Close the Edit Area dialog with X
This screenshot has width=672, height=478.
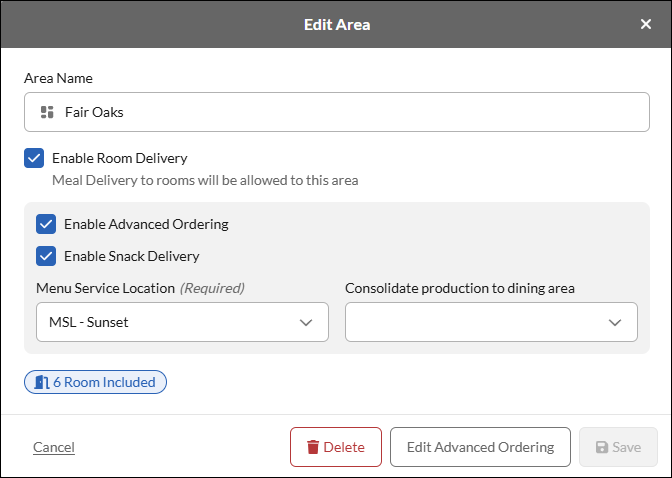pos(645,24)
